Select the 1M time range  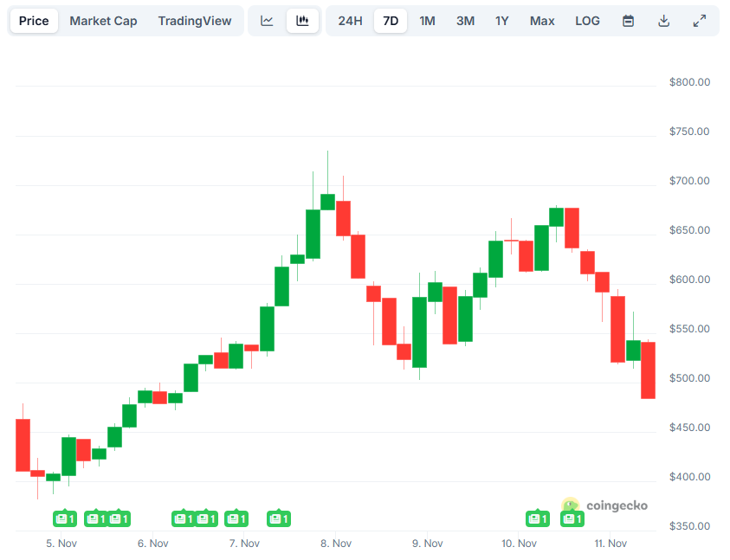point(427,20)
